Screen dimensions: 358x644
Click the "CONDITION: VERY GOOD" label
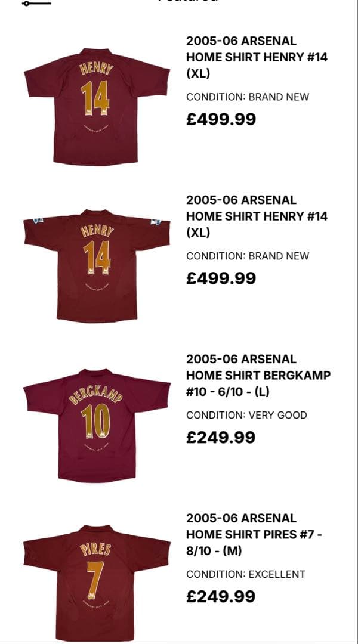click(246, 415)
